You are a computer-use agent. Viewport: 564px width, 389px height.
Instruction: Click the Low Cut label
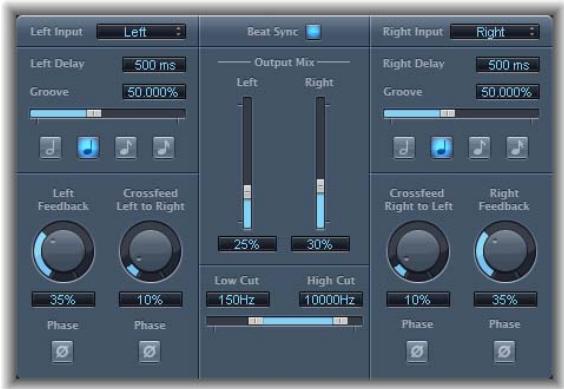(237, 280)
